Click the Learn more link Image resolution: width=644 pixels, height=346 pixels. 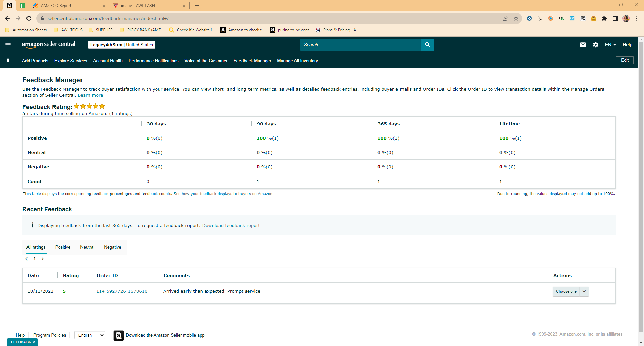pos(91,95)
